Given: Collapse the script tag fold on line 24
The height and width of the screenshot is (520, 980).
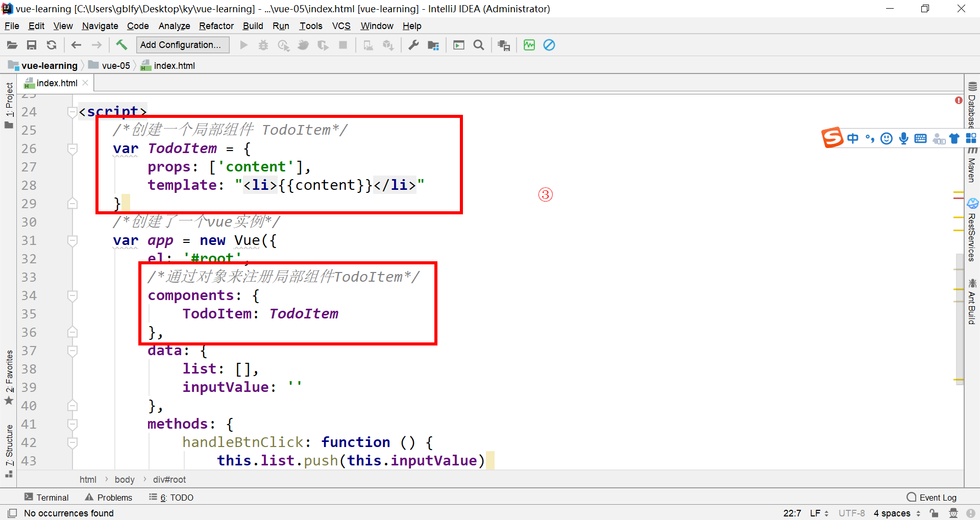Looking at the screenshot, I should point(72,112).
